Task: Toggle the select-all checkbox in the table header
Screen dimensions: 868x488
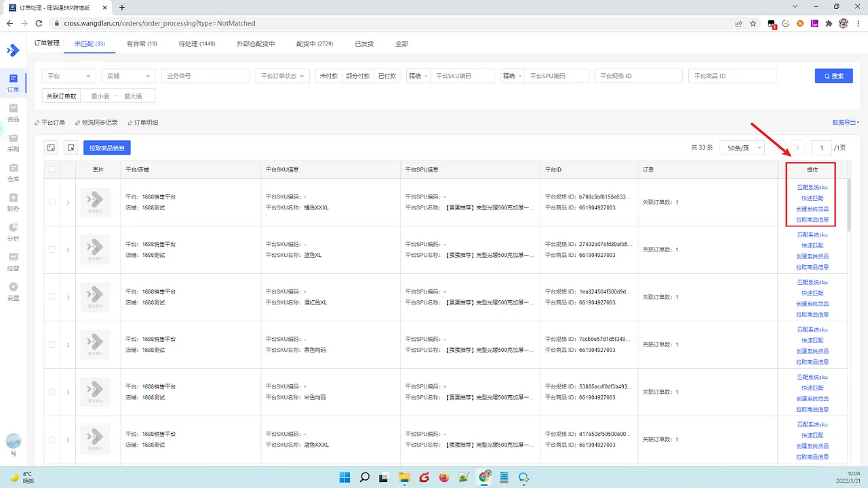Action: click(51, 169)
